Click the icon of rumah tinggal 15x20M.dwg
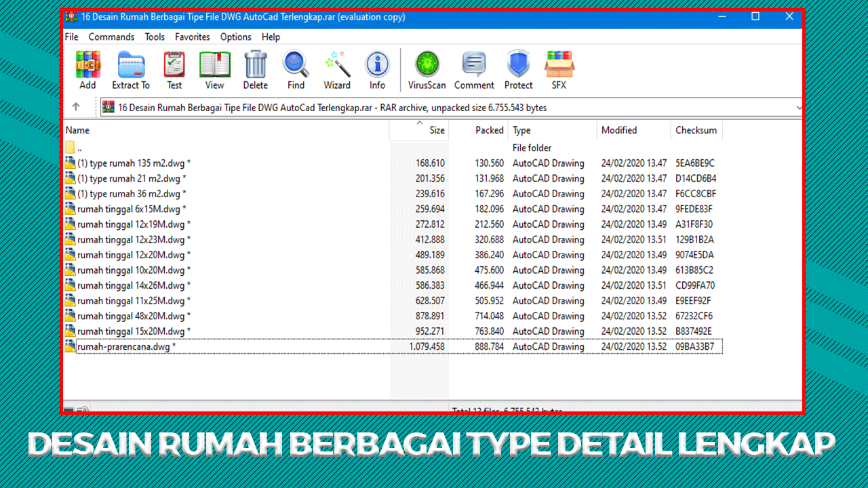The width and height of the screenshot is (868, 488). click(x=71, y=331)
